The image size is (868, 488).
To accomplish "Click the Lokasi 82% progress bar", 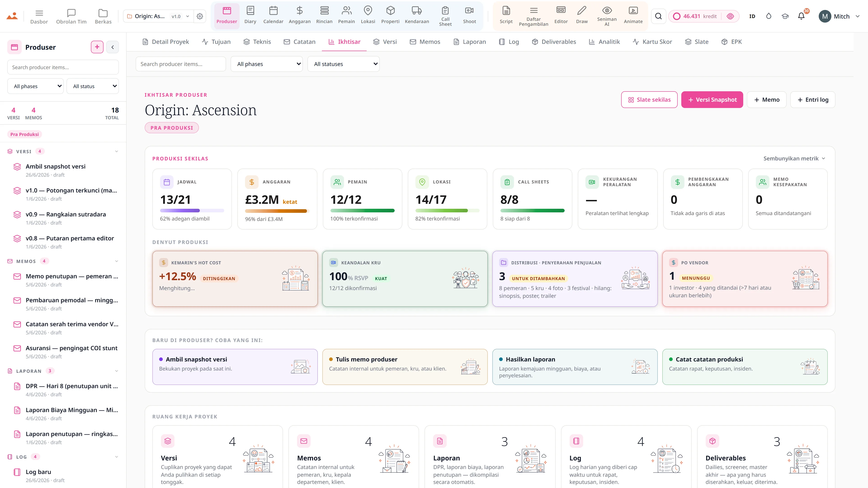I will click(x=447, y=211).
